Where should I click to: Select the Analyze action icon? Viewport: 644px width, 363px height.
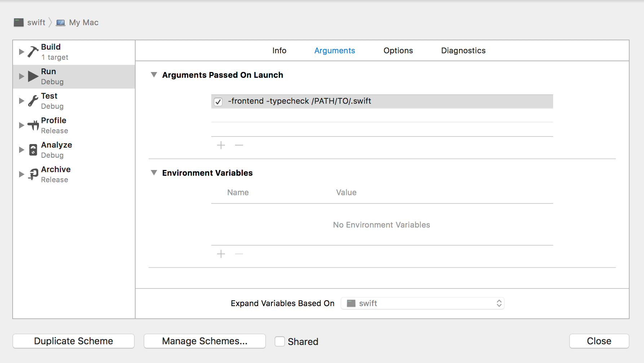click(33, 150)
